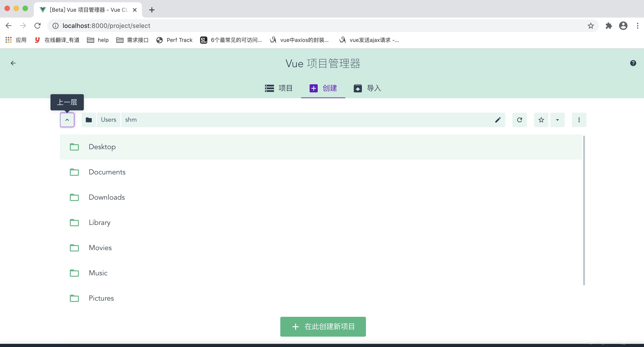This screenshot has width=644, height=347.
Task: Bookmark page with Chrome star icon
Action: (591, 26)
